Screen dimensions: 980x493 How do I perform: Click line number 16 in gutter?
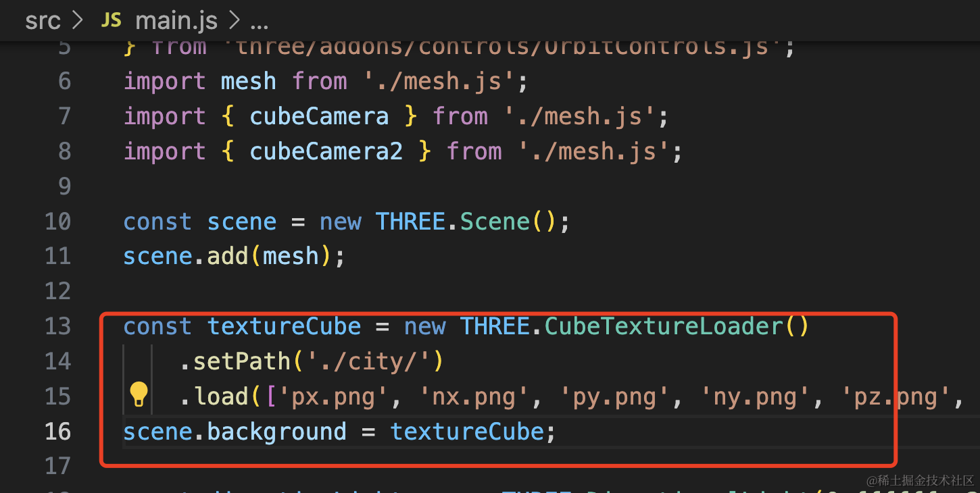58,431
